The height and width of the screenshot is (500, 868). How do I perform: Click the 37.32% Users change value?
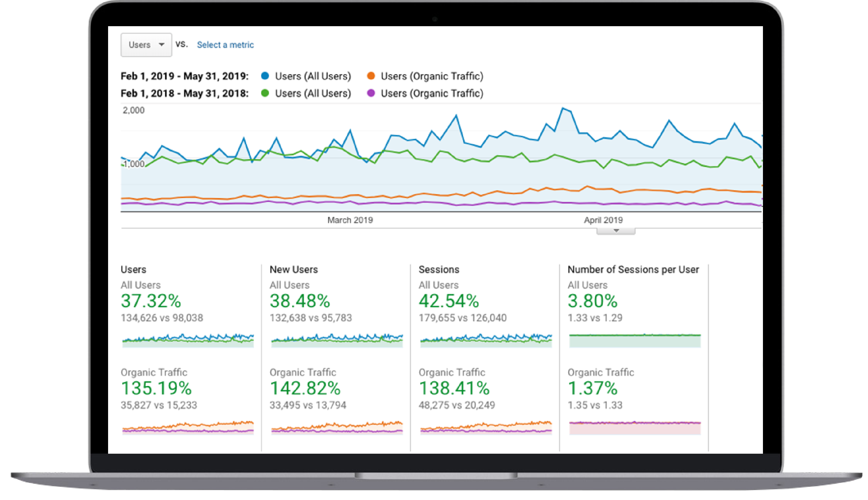click(x=151, y=301)
